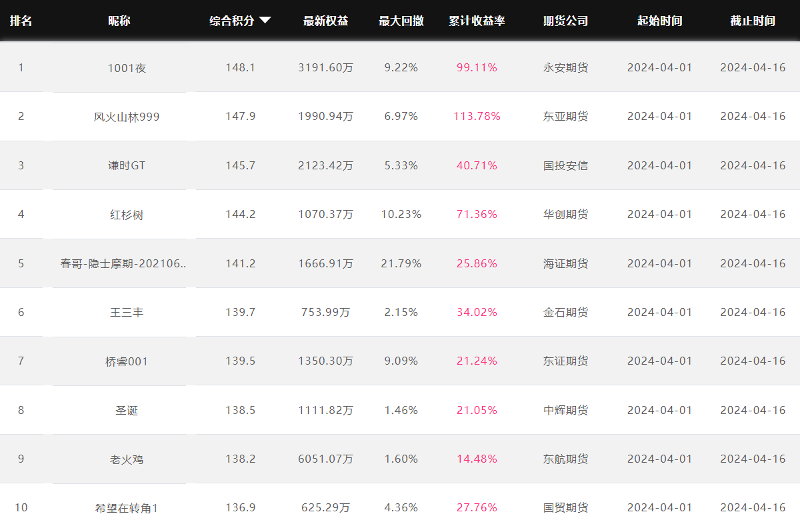
Task: Click drawdown value 1.46%
Action: [x=401, y=410]
